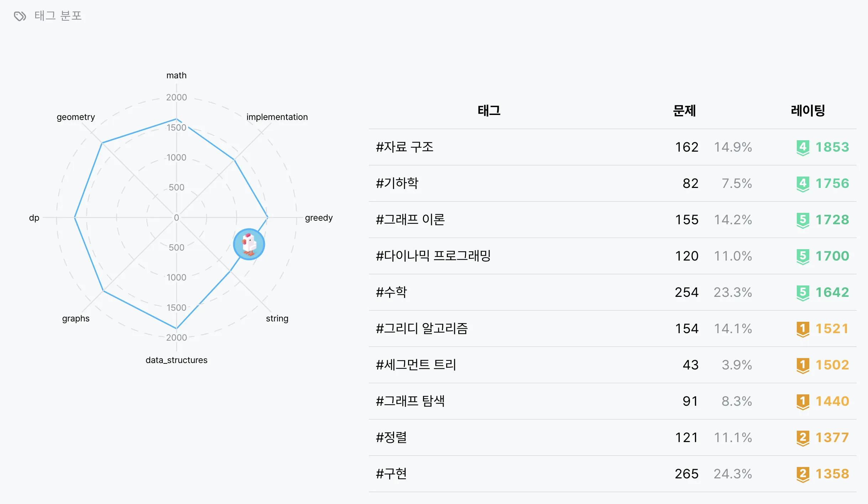Screen dimensions: 868x504
Task: Click the tier badge next to rating 1853
Action: (x=802, y=147)
